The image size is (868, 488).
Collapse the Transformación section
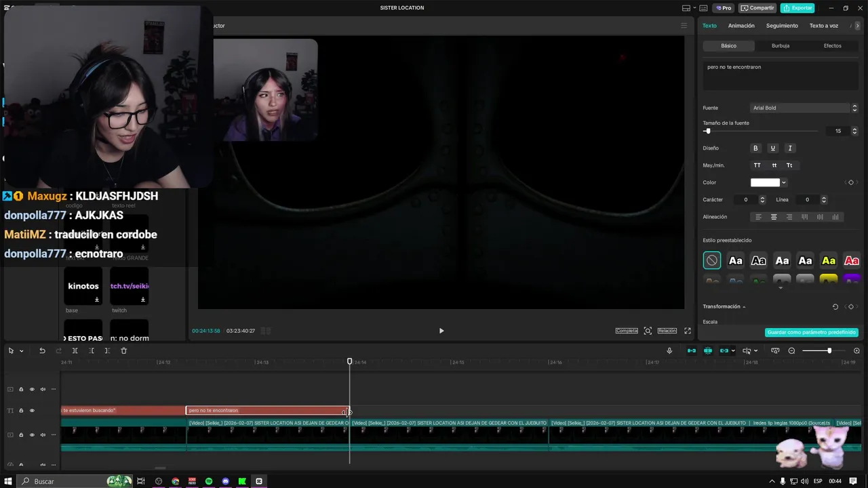click(744, 307)
